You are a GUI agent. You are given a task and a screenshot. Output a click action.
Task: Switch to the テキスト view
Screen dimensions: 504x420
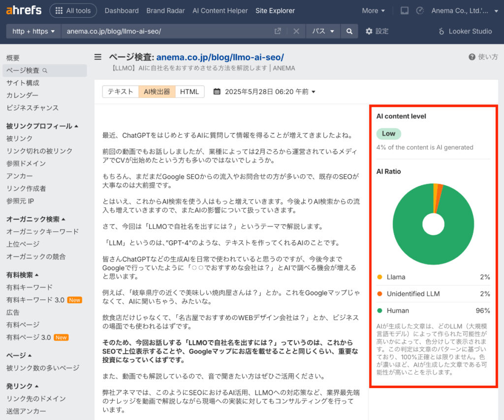[120, 92]
